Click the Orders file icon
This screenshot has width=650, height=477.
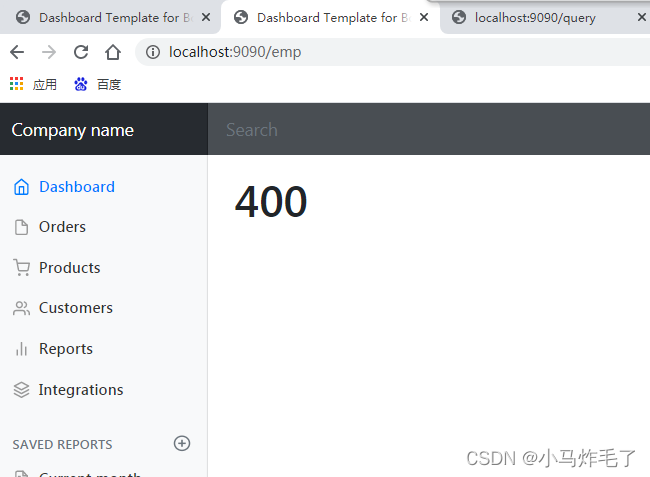tap(21, 227)
